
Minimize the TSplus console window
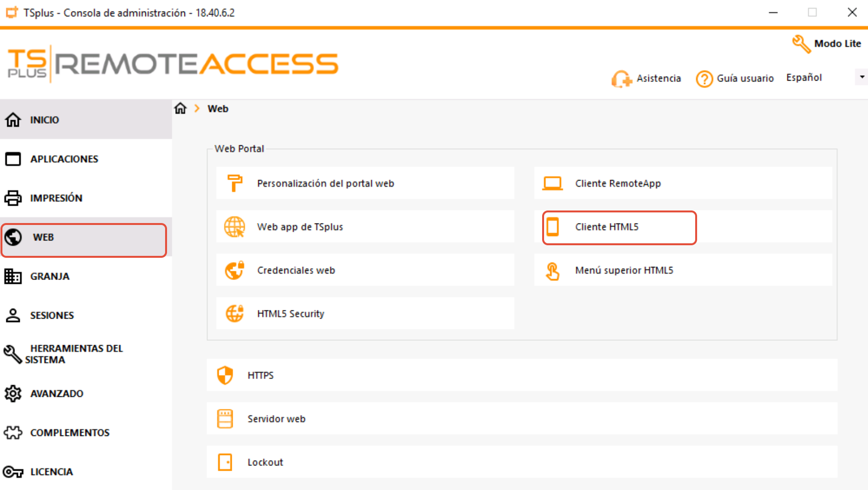[773, 13]
